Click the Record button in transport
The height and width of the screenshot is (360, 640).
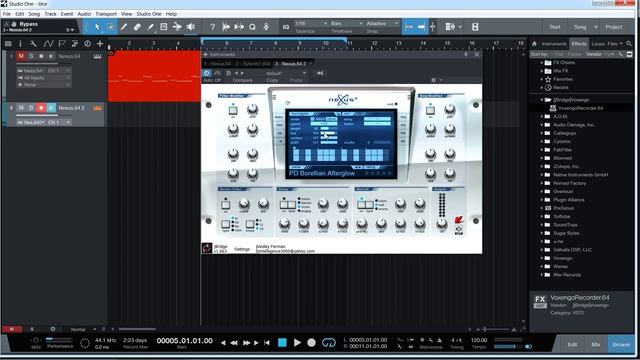[311, 343]
